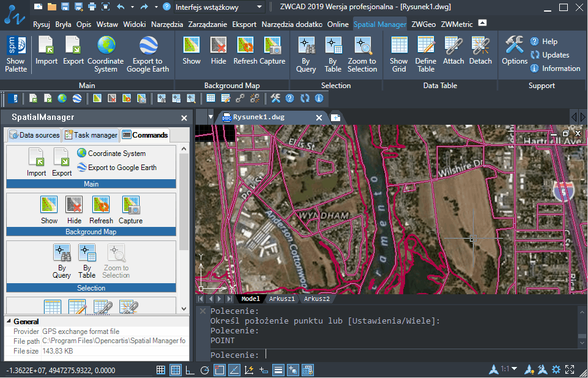The image size is (588, 378).
Task: Switch to Arkusz1 layout tab
Action: [x=281, y=299]
